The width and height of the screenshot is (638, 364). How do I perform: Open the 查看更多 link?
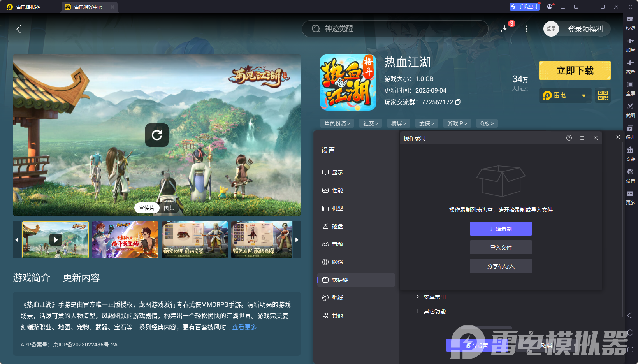pos(244,327)
